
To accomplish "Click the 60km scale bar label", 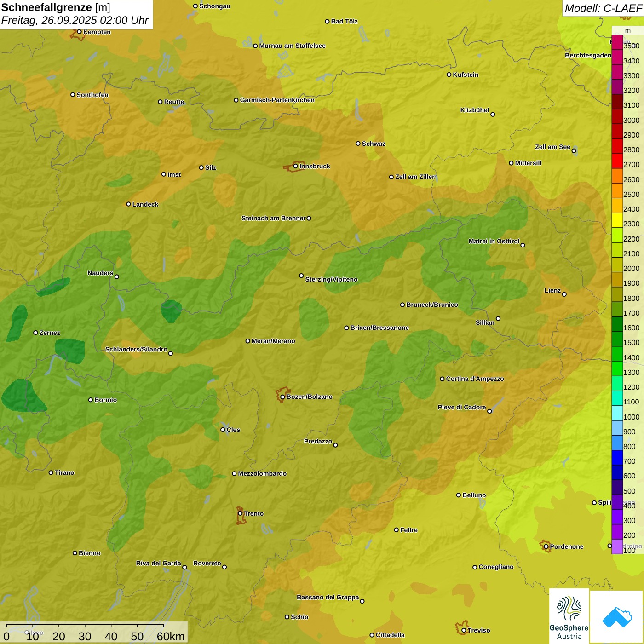I will tap(171, 637).
